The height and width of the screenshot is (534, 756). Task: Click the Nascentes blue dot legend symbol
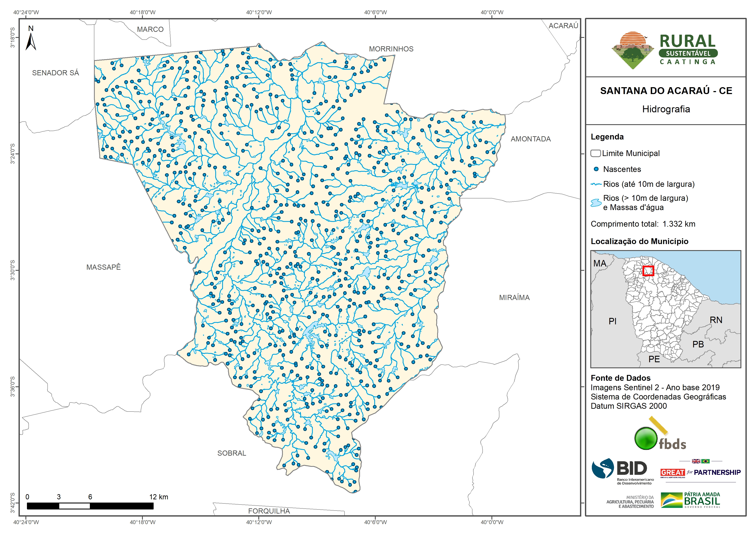(596, 169)
